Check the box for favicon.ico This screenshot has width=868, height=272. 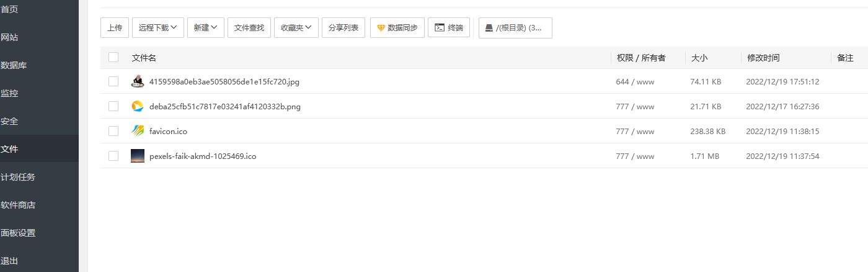pyautogui.click(x=113, y=131)
